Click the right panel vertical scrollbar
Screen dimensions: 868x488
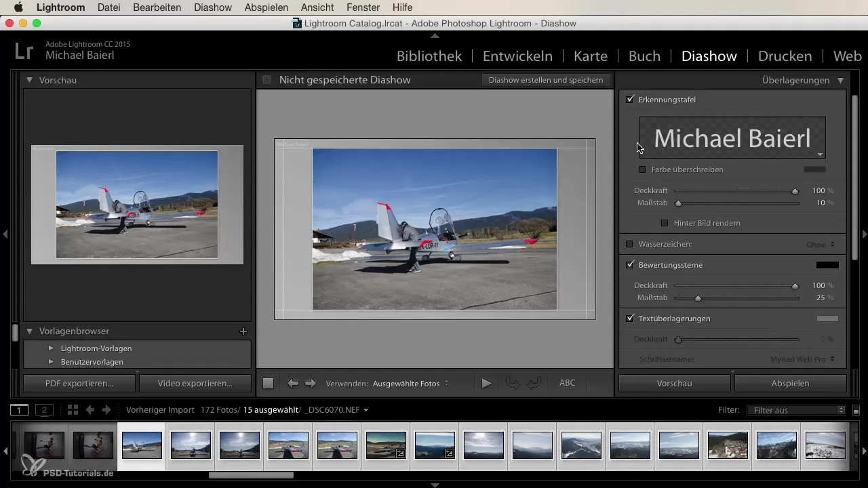coord(854,176)
